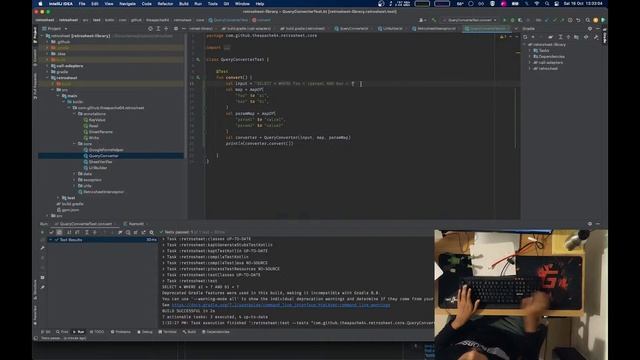Click run gutter icon beside class QueryConverterTest
This screenshot has height=360, width=640.
198,60
